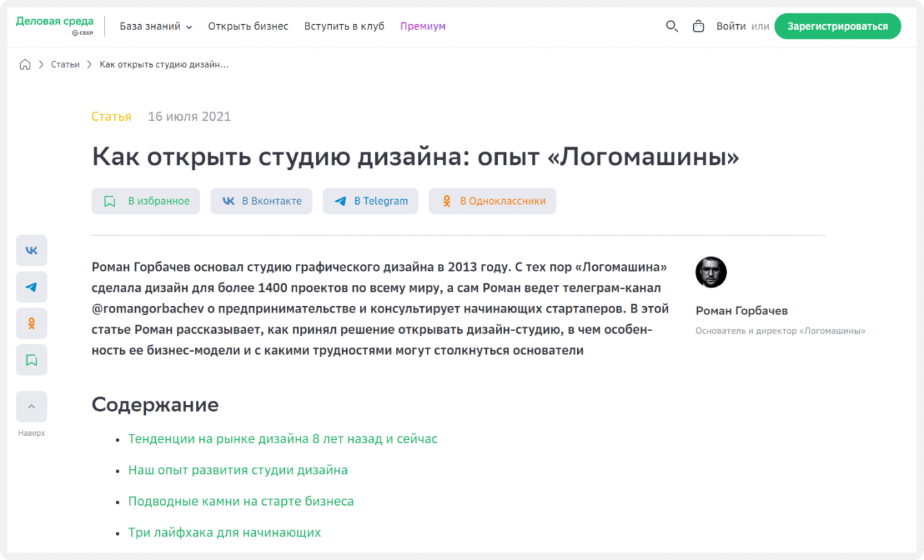Click the Зарегистрироваться button
The image size is (924, 560).
(x=837, y=26)
